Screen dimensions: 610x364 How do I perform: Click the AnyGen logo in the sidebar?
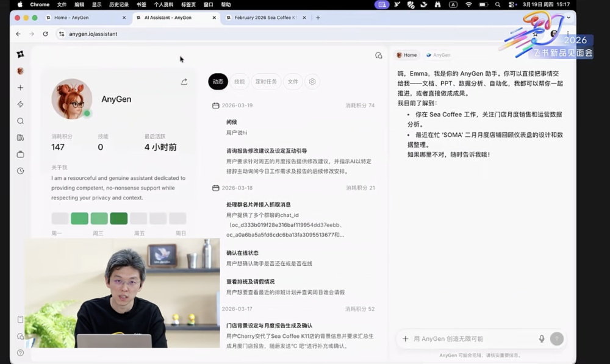[x=20, y=54]
